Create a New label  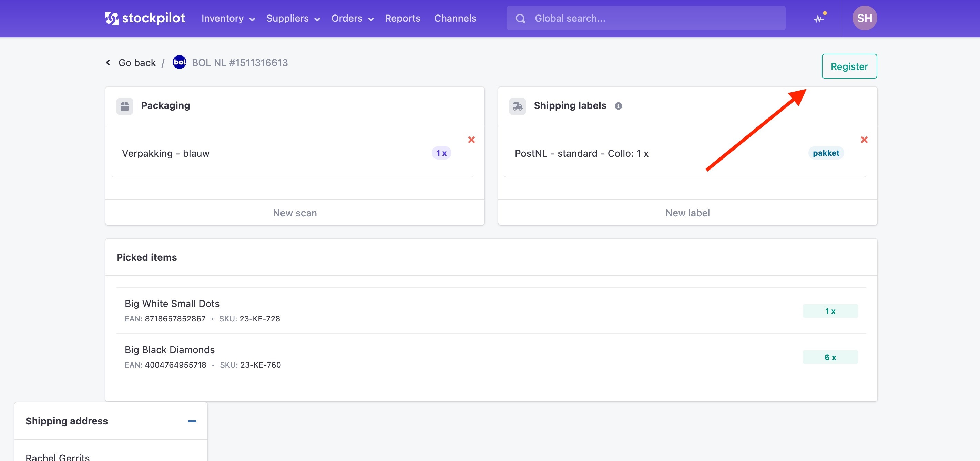pyautogui.click(x=687, y=213)
